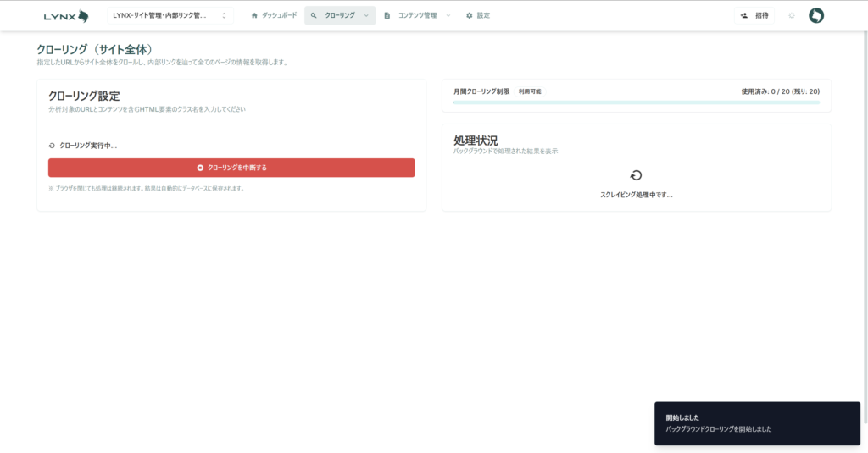
Task: Click the stop icon inside the red button
Action: coord(200,168)
